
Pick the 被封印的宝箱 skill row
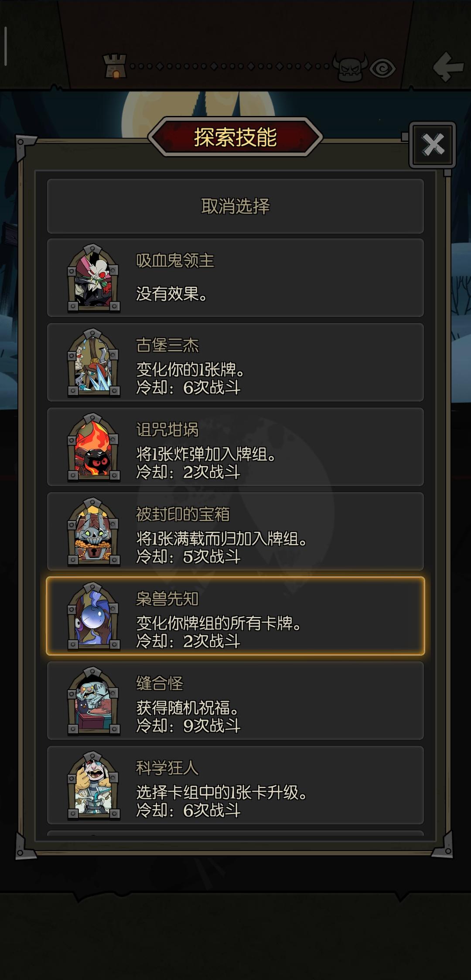[235, 531]
